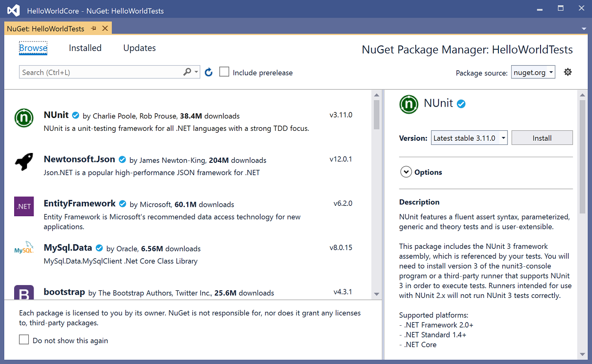Image resolution: width=592 pixels, height=364 pixels.
Task: Click the NUnit verified publisher badge
Action: coord(76,115)
